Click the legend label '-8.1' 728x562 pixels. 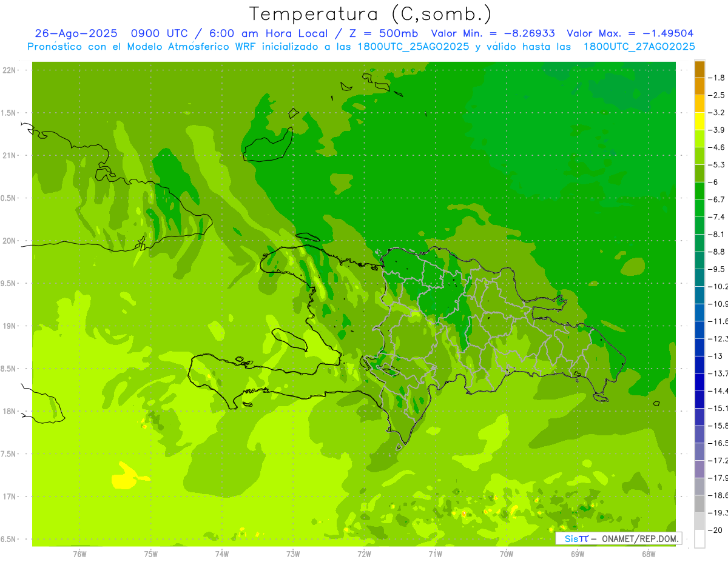(x=718, y=234)
